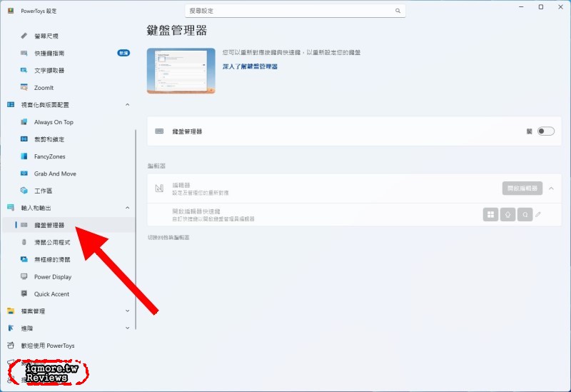Click the pencil icon to edit shortcut
This screenshot has height=392, width=571.
(538, 215)
